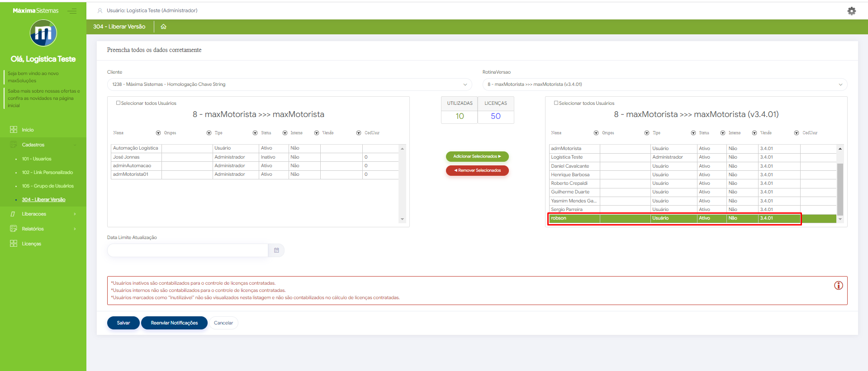Click filter icon between Nome and Grupos, left table

coord(158,133)
